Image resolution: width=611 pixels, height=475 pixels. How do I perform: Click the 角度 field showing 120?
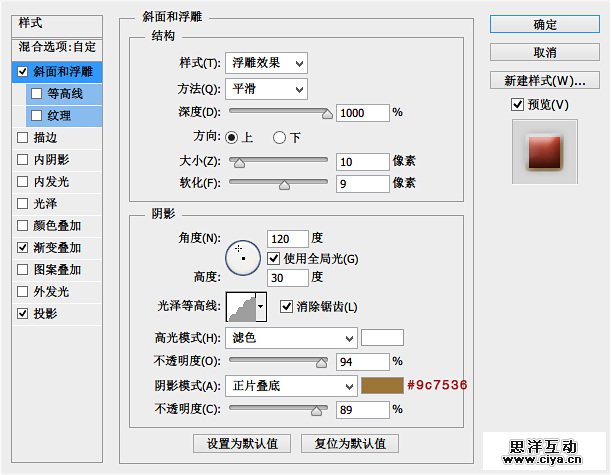[x=288, y=238]
